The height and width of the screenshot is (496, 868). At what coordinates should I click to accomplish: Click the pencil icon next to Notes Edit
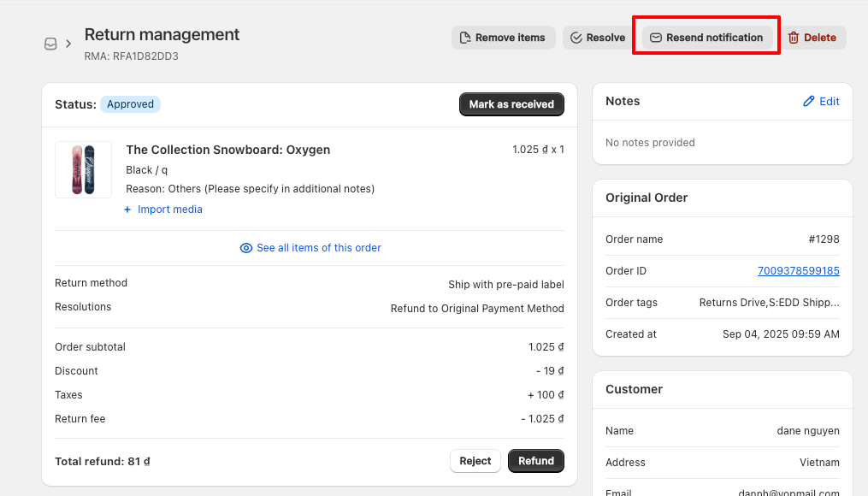click(x=808, y=101)
